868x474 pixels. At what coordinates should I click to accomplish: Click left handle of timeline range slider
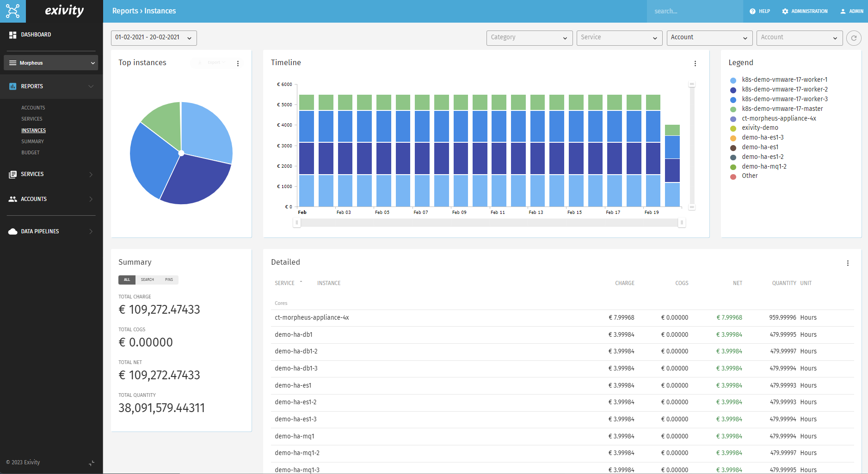297,223
